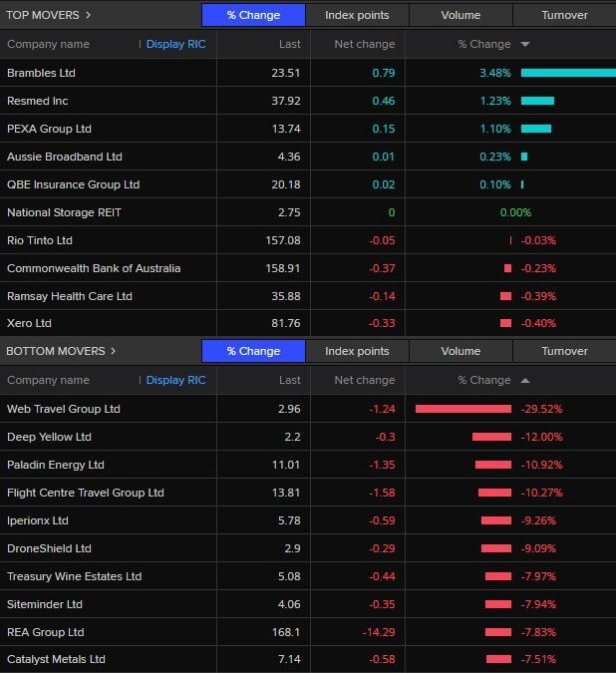Click the Brambles Ltd green percent bar
Screen dimensions: 616x673
pyautogui.click(x=567, y=73)
